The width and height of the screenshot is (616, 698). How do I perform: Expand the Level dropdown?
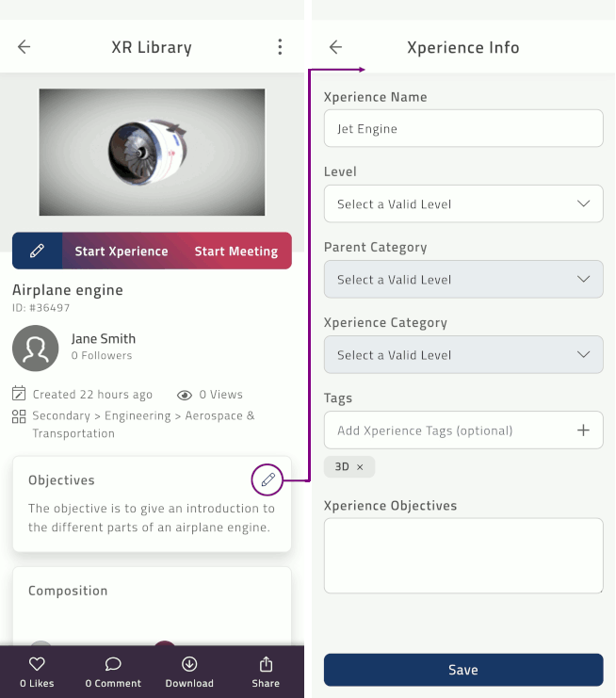point(463,203)
